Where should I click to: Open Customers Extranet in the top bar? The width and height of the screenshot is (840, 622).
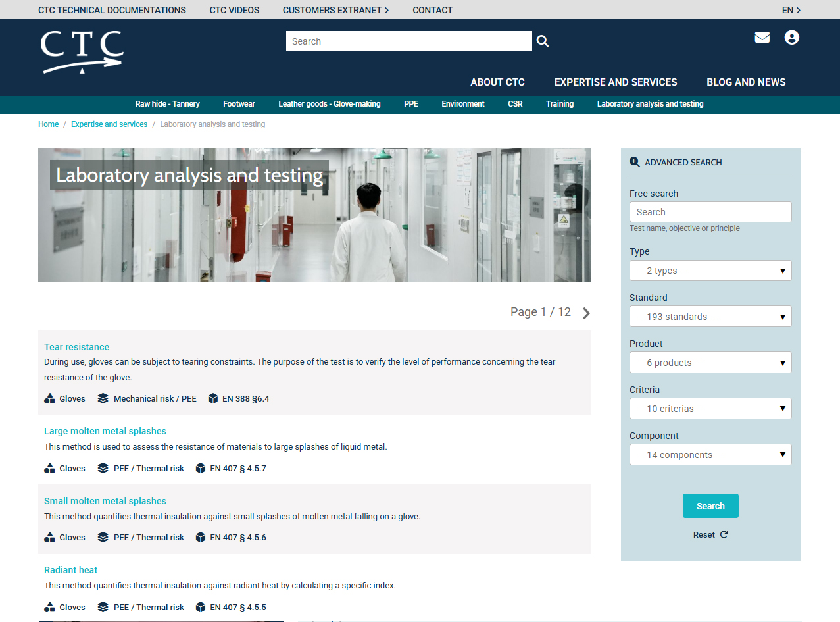[x=335, y=10]
